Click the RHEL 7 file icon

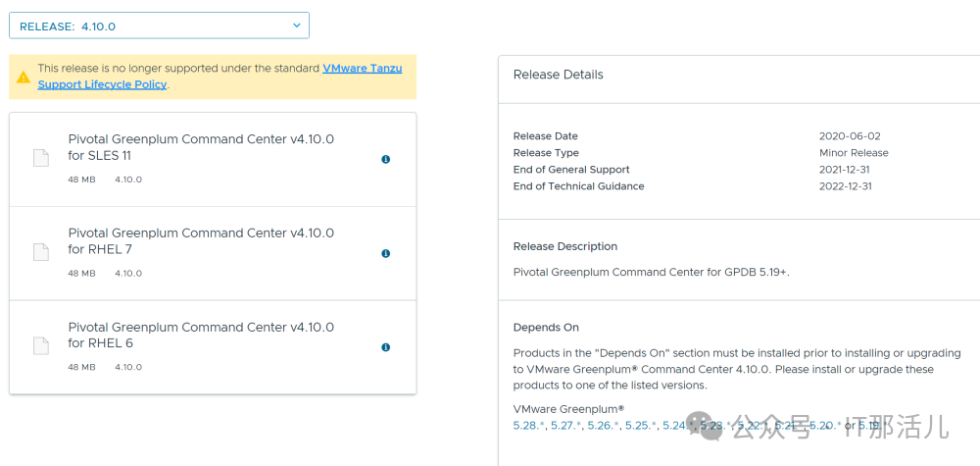[41, 252]
